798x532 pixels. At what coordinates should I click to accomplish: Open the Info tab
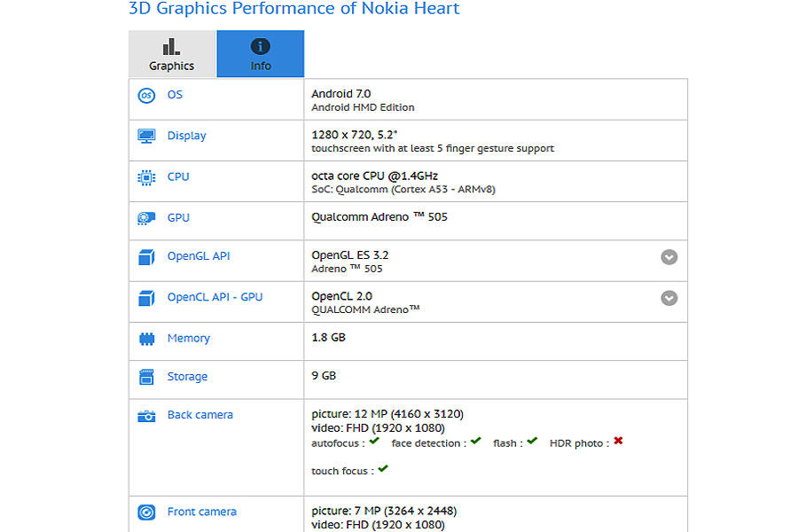coord(260,53)
